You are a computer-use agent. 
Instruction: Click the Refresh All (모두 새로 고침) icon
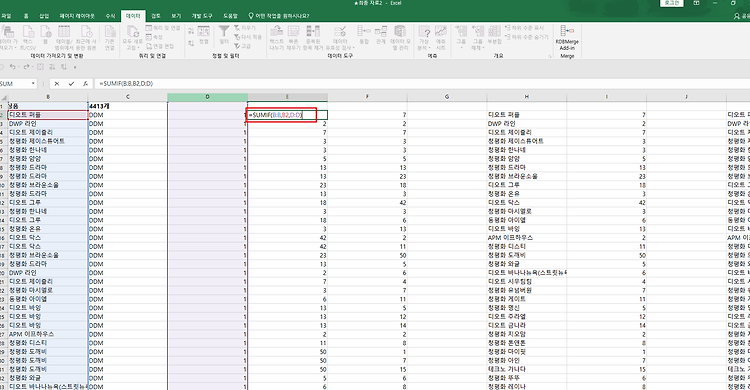pyautogui.click(x=132, y=32)
